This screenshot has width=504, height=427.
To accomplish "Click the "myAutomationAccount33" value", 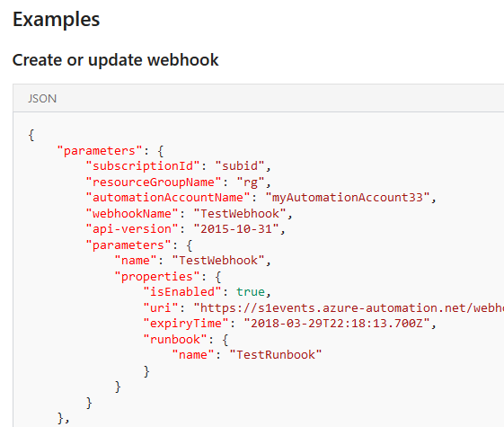I will [x=348, y=198].
